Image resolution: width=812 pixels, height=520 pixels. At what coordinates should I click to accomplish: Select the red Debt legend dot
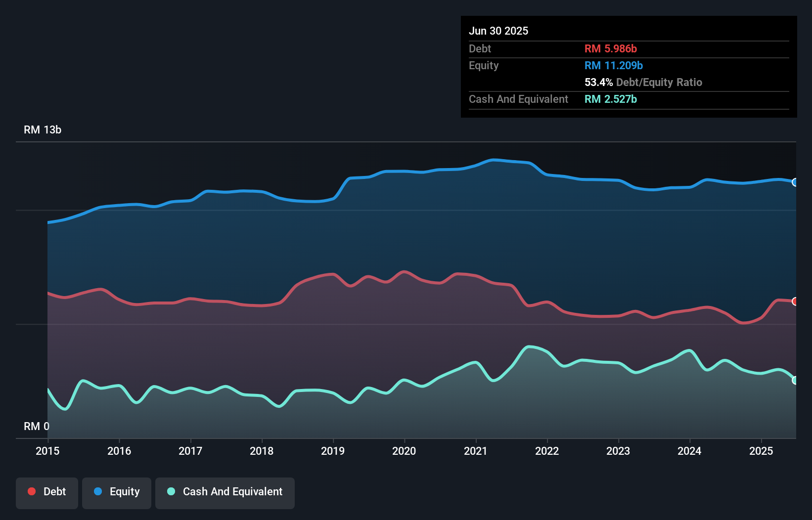[x=32, y=491]
